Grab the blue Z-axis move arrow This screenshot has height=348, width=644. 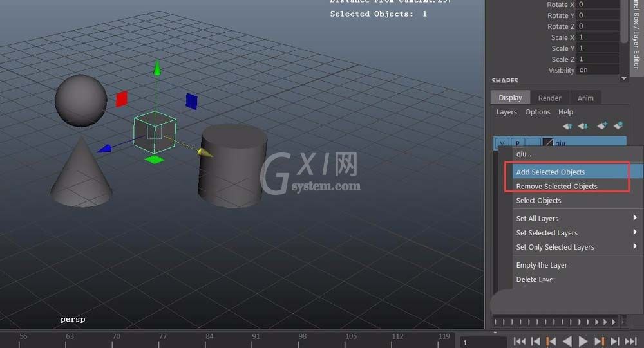pos(105,149)
